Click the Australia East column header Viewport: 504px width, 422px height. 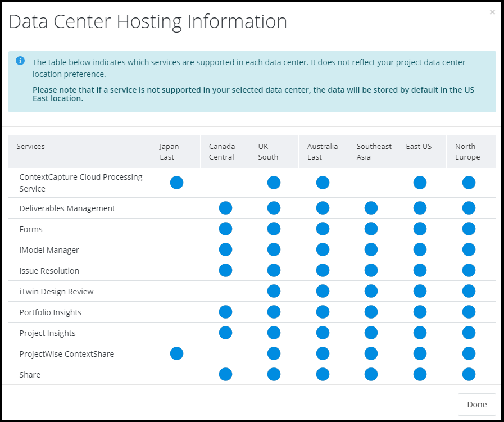323,151
